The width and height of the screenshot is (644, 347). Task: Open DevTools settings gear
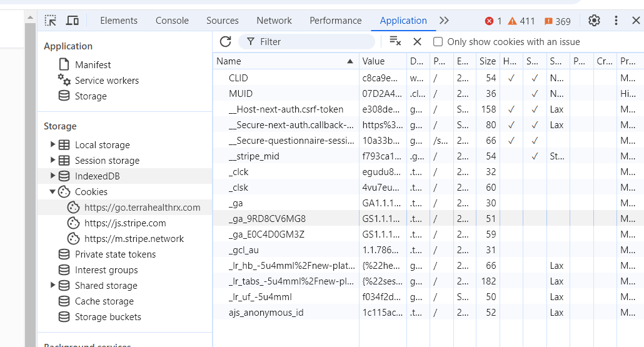(594, 21)
